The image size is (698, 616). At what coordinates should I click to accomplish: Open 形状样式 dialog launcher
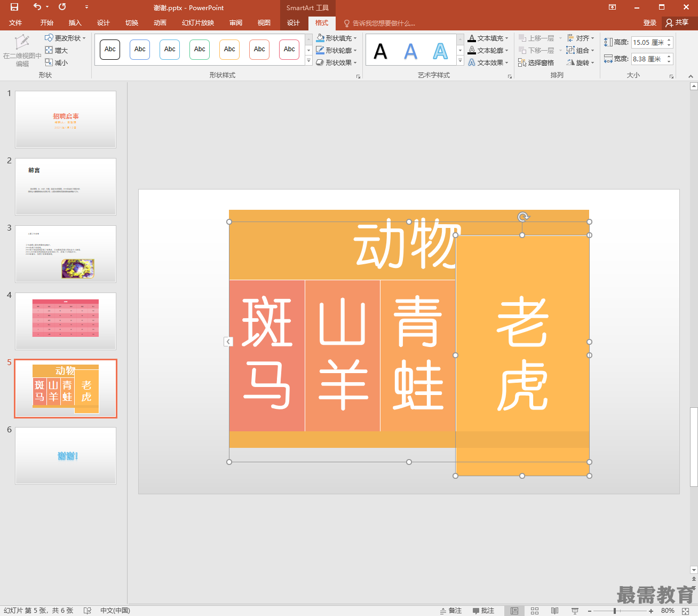[x=358, y=76]
